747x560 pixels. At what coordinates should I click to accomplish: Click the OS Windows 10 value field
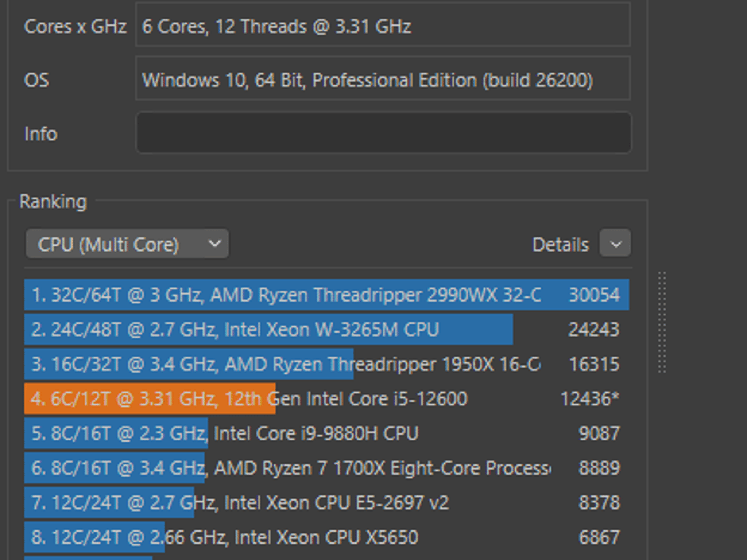pos(383,78)
